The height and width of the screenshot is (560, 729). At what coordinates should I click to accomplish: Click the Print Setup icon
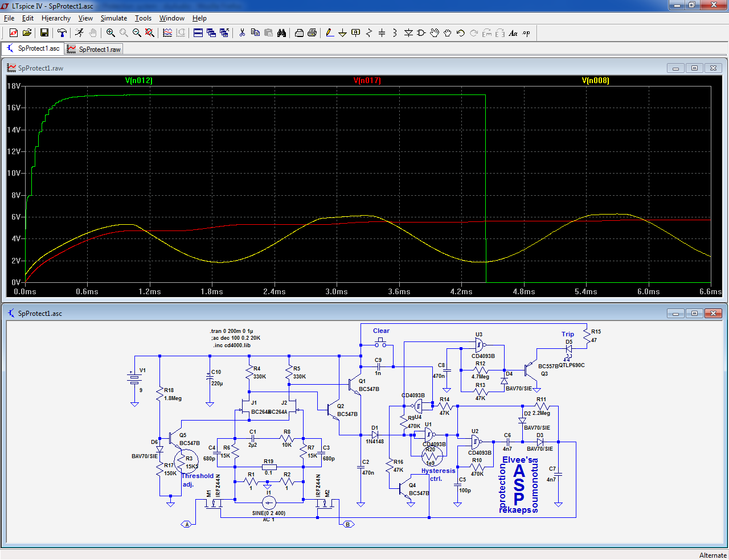[299, 33]
